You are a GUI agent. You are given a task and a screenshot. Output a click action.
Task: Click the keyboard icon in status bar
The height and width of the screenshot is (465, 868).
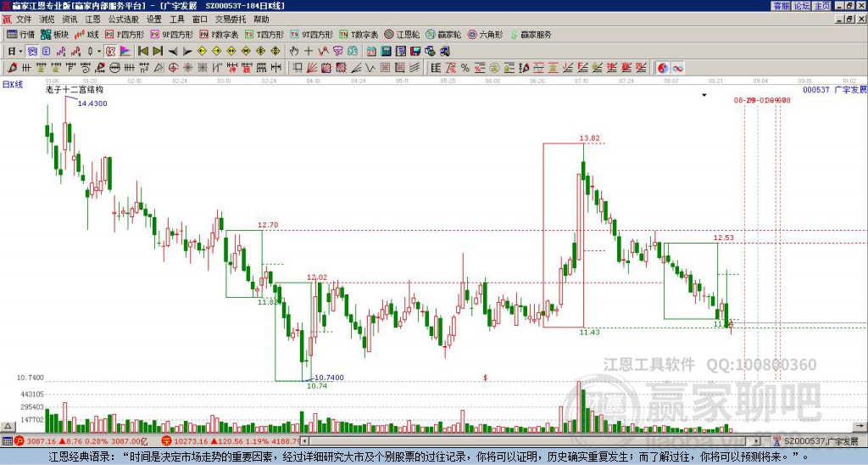7,441
